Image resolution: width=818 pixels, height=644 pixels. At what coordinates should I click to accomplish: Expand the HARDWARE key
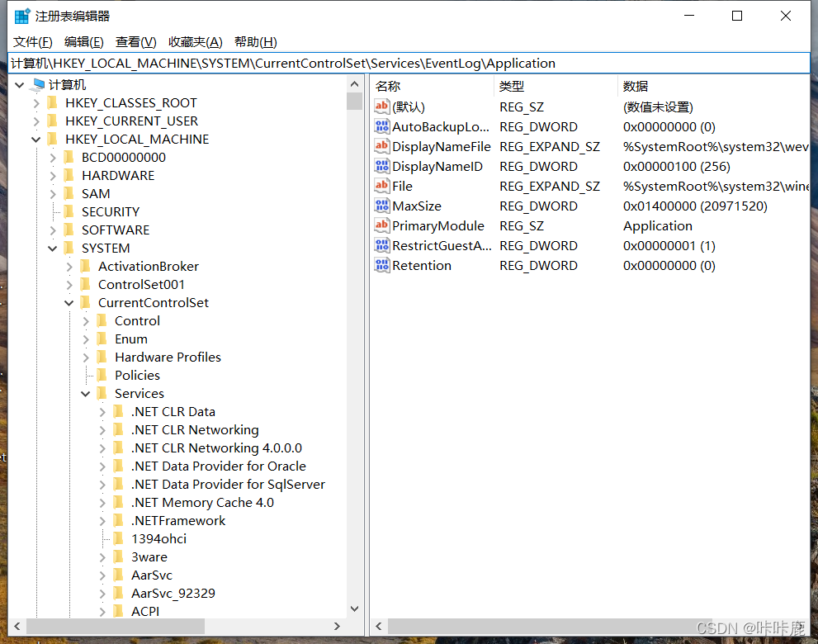[x=53, y=176]
